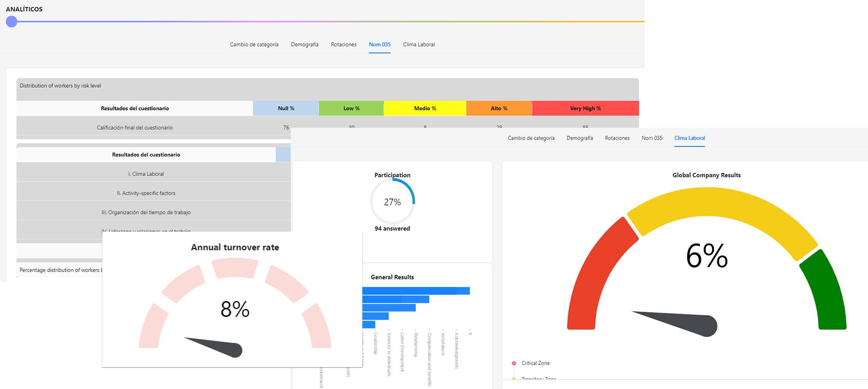The image size is (868, 389).
Task: Click the blue slider handle under ANALÍTICOS
Action: click(x=11, y=22)
